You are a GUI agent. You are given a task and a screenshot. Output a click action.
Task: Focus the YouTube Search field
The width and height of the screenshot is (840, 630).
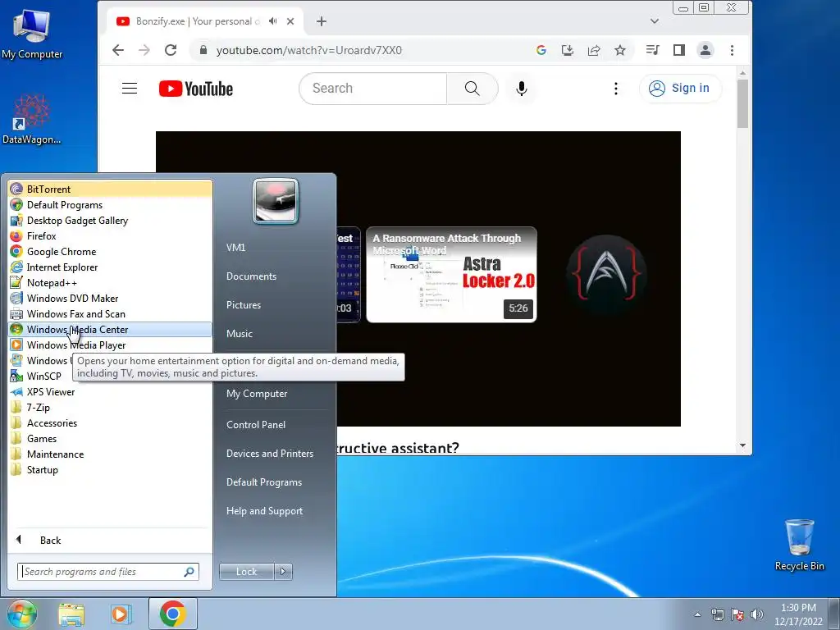coord(373,89)
